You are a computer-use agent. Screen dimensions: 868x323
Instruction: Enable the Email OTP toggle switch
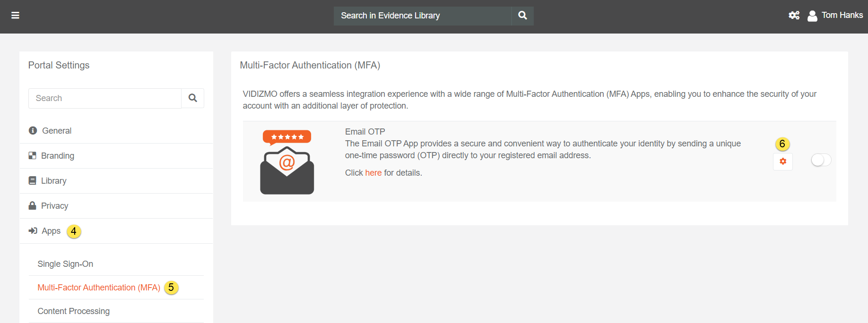pyautogui.click(x=821, y=161)
